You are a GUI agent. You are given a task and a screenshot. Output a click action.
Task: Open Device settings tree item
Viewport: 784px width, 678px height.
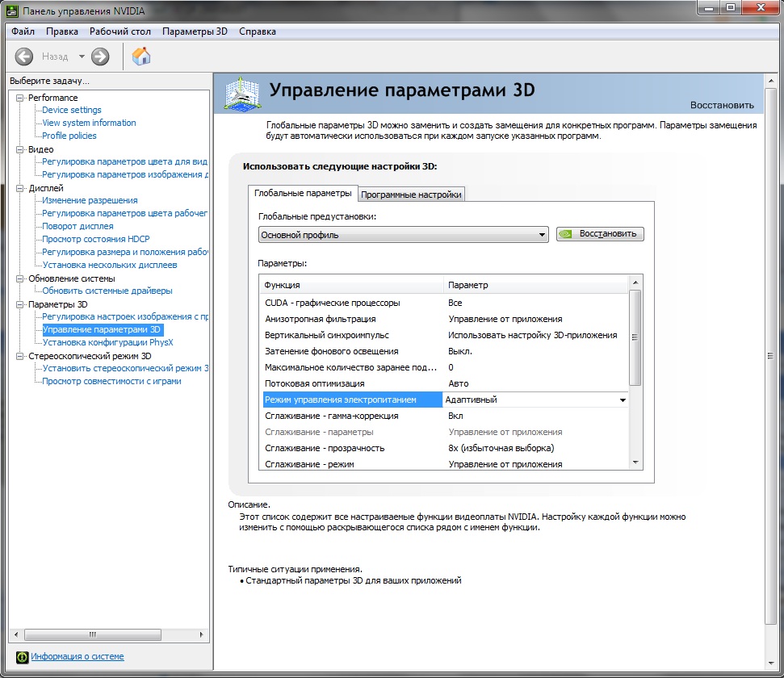pyautogui.click(x=72, y=110)
